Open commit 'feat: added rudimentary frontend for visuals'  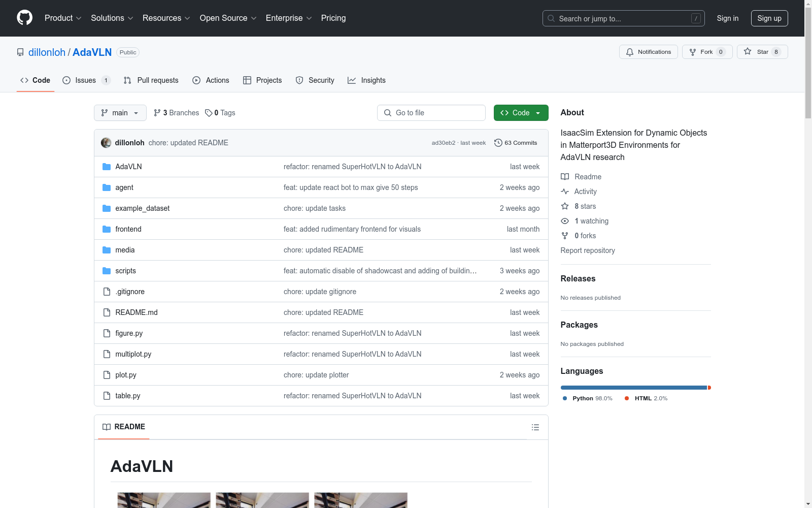[352, 229]
